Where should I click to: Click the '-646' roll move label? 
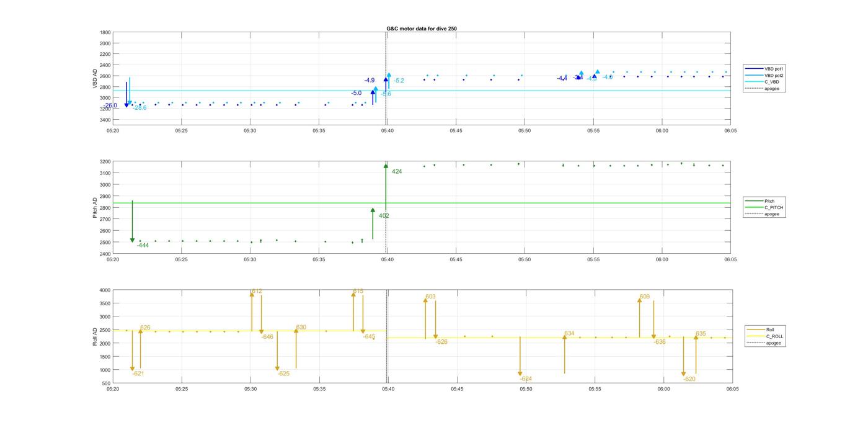(x=267, y=337)
